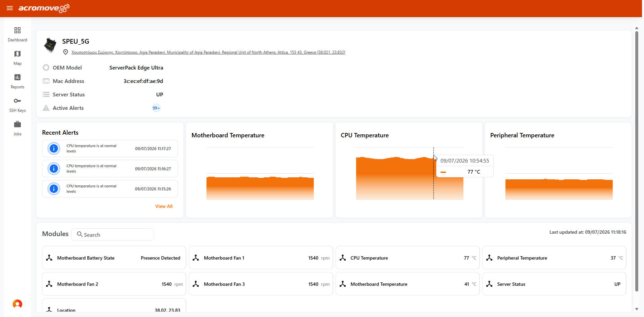Focus the Modules search field

pos(113,234)
